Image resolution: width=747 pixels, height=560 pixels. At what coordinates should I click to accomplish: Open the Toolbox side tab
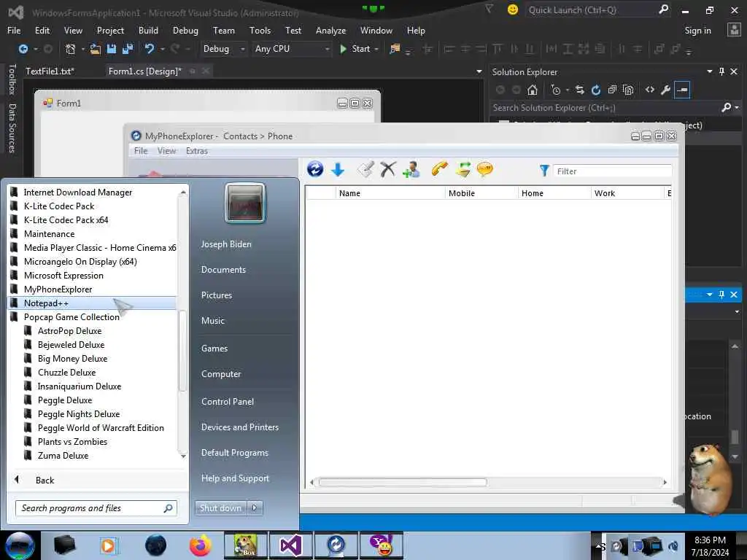[x=12, y=79]
